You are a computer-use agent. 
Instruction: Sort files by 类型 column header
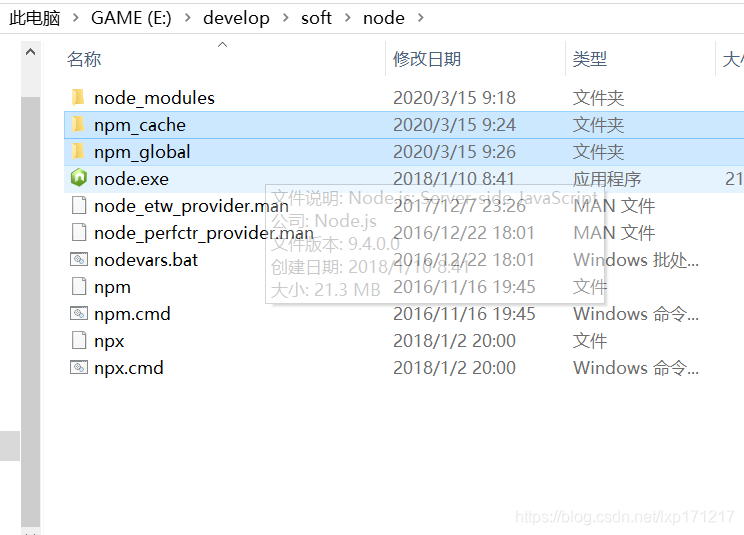click(x=590, y=59)
